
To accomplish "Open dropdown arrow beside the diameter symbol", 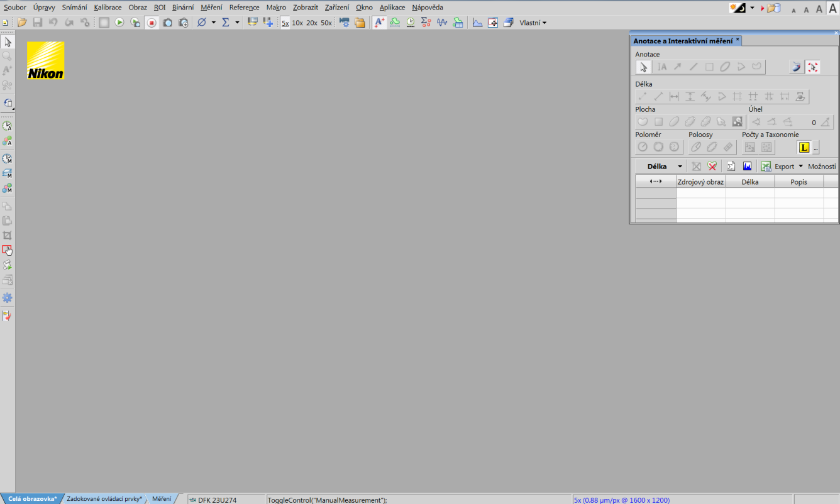I will click(x=213, y=23).
